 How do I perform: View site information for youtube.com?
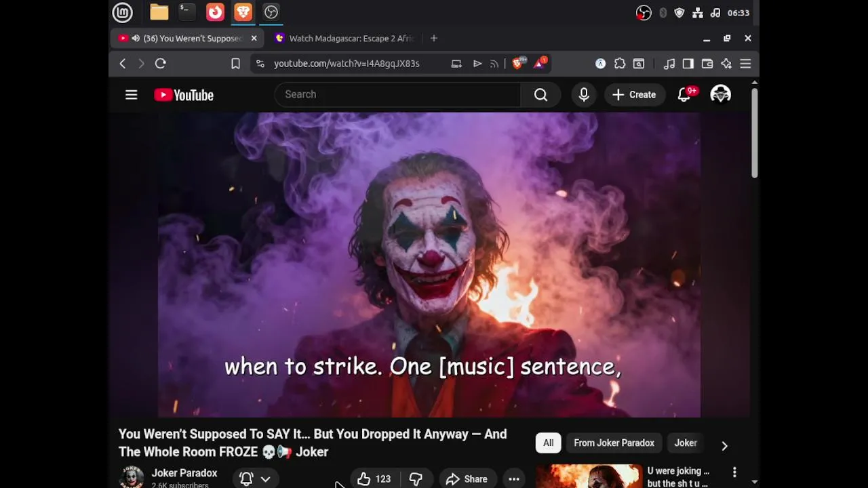tap(260, 64)
